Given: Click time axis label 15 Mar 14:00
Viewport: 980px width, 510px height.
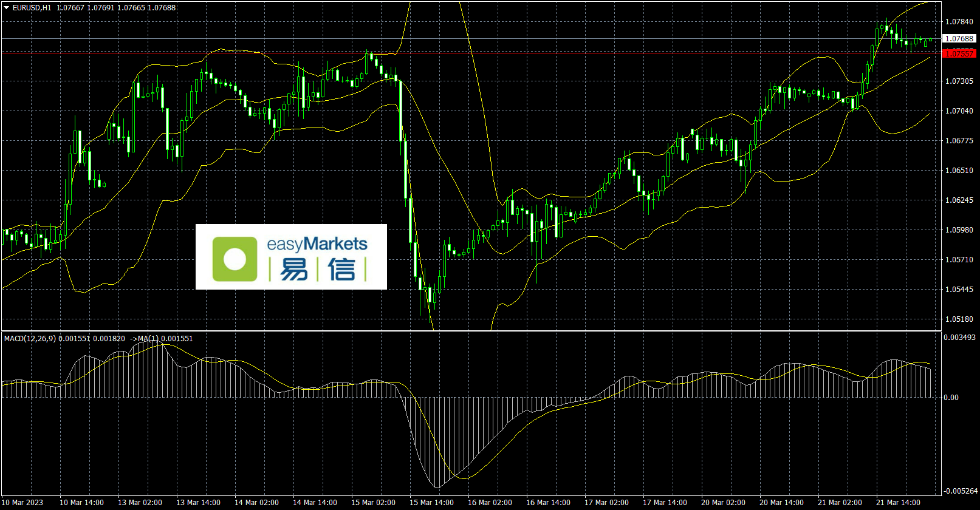Looking at the screenshot, I should pos(431,503).
